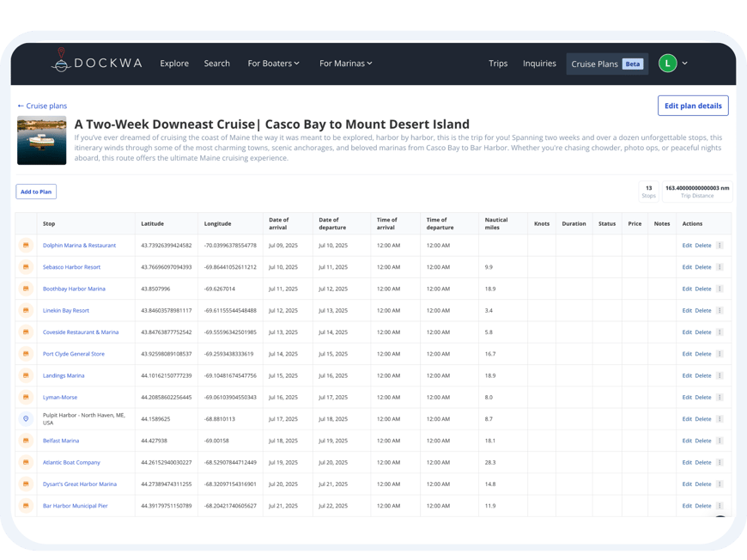The image size is (747, 560).
Task: Click the 44.427938 latitude value
Action: (x=154, y=441)
